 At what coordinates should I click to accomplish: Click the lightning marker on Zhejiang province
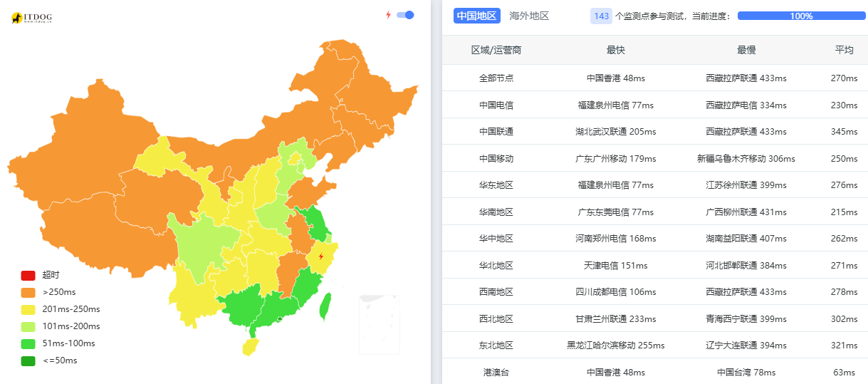(321, 256)
